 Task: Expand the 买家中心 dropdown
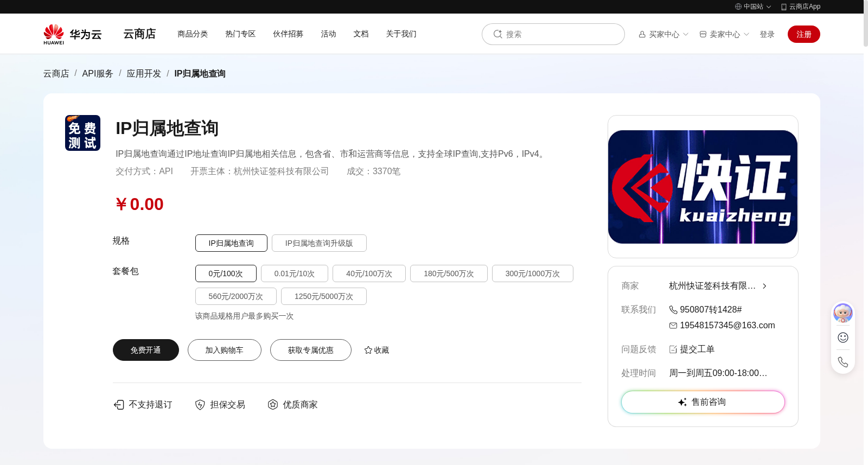click(x=663, y=34)
